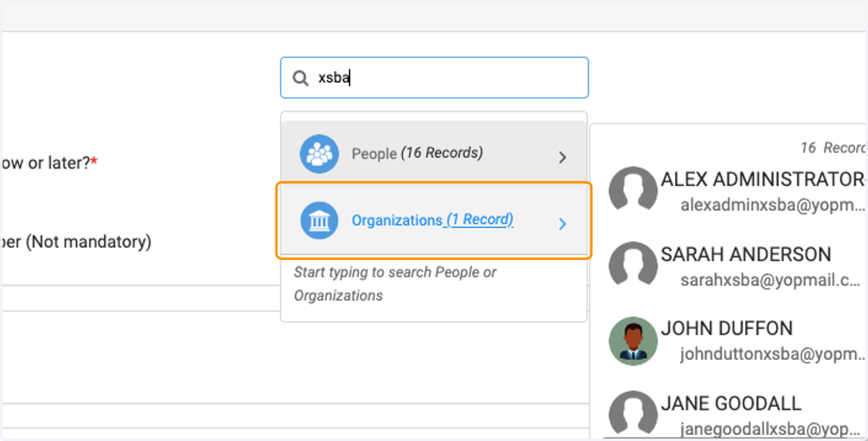
Task: Click the magnifier search icon
Action: coord(300,78)
